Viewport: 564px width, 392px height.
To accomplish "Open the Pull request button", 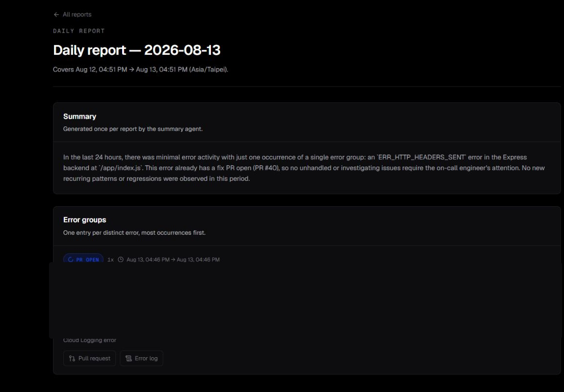I will [x=90, y=358].
